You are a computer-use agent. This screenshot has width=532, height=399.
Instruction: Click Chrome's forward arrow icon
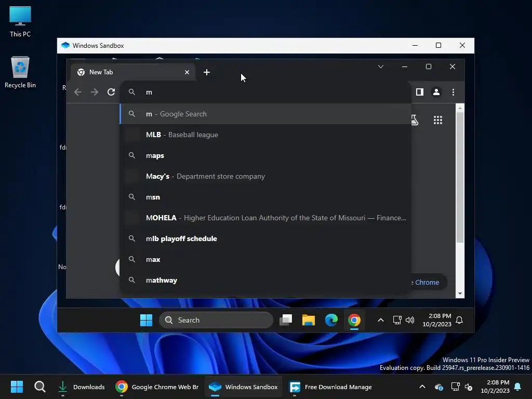point(95,92)
